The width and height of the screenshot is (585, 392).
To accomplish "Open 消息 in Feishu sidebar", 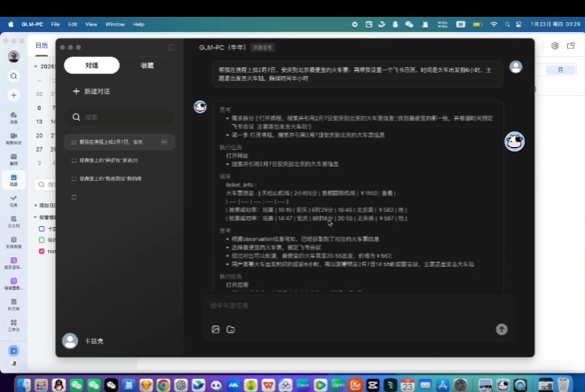I will pyautogui.click(x=14, y=118).
